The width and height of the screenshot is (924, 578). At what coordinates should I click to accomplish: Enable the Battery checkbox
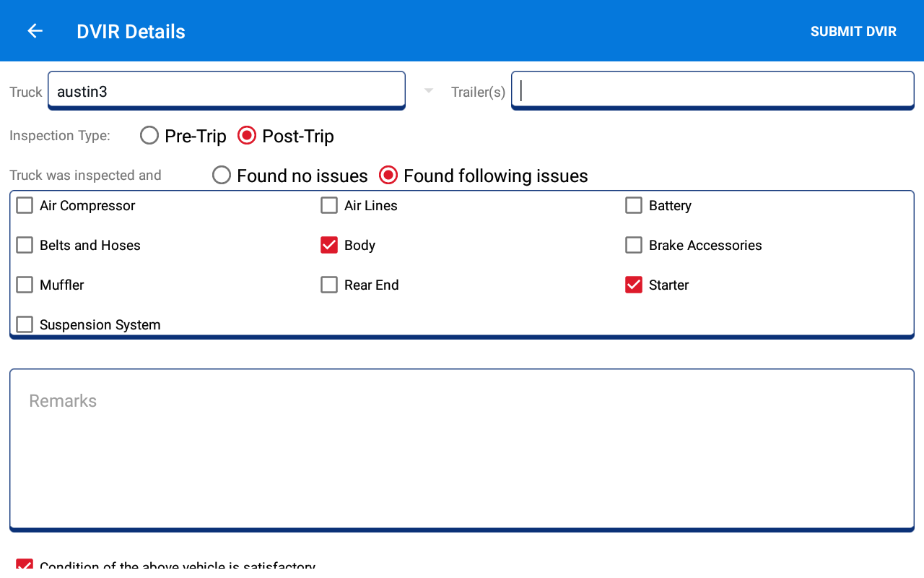click(x=634, y=206)
